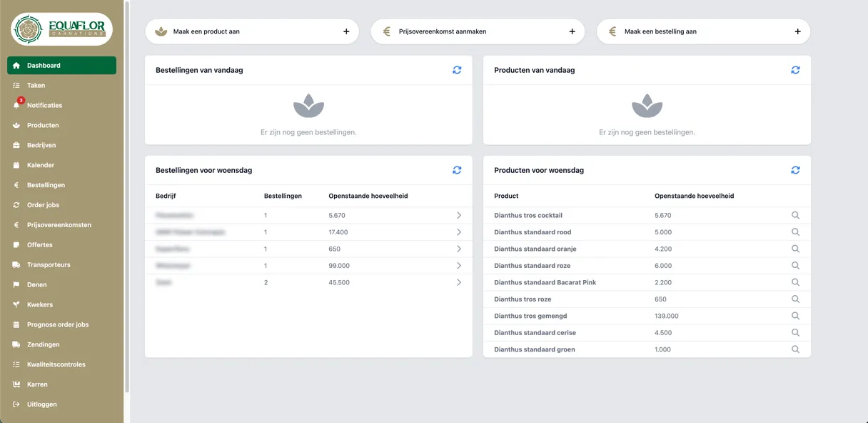This screenshot has width=868, height=423.
Task: Expand the order row with quantity 99.000
Action: pyautogui.click(x=459, y=266)
